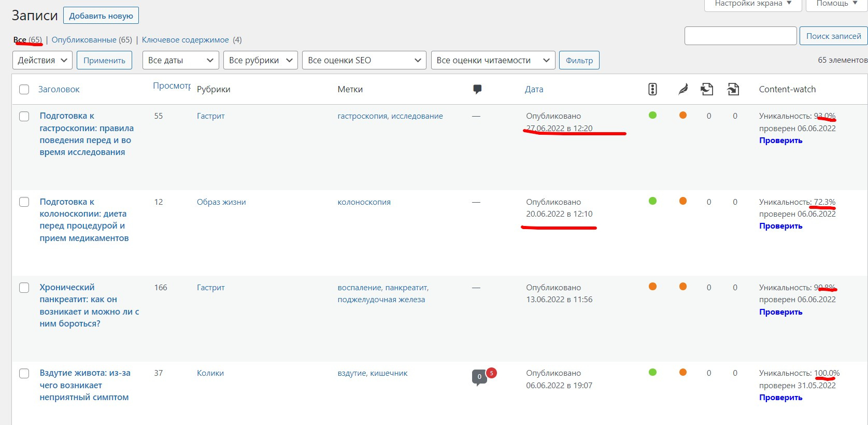
Task: Select checkbox for the gastroscopy preparation post
Action: 24,116
